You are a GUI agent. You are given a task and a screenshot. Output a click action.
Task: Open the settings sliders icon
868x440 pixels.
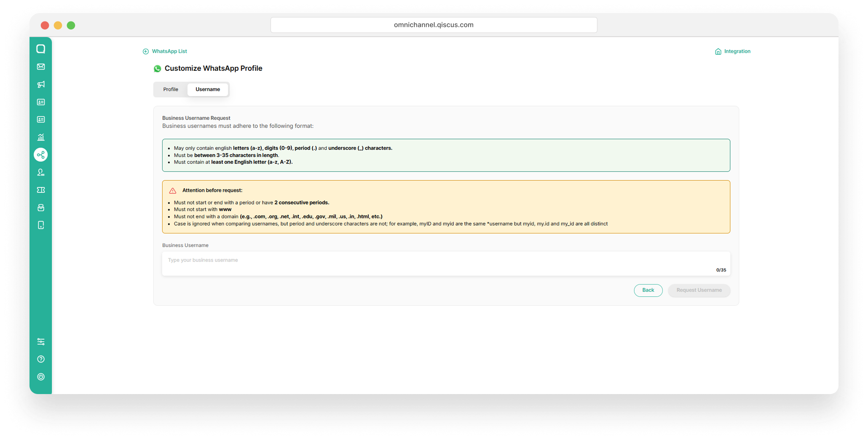(x=41, y=341)
